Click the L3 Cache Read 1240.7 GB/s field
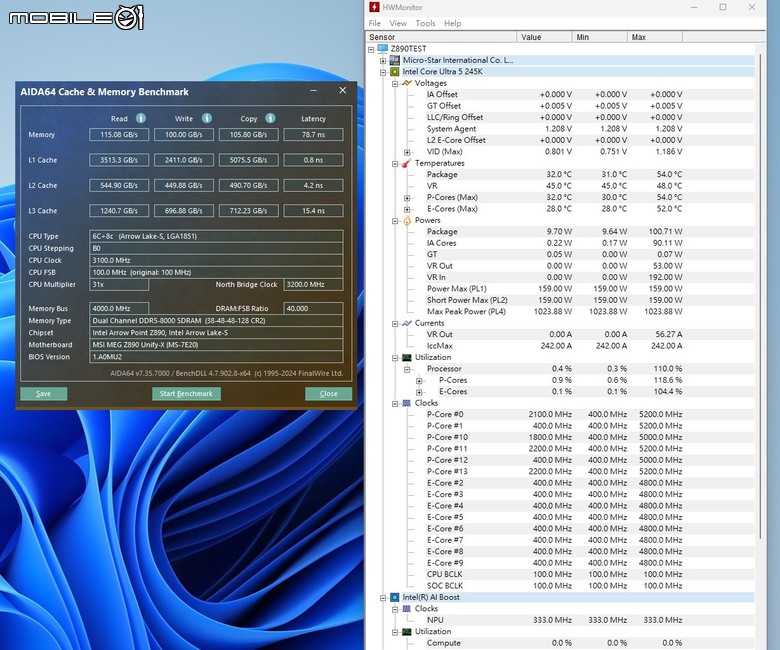 tap(119, 210)
